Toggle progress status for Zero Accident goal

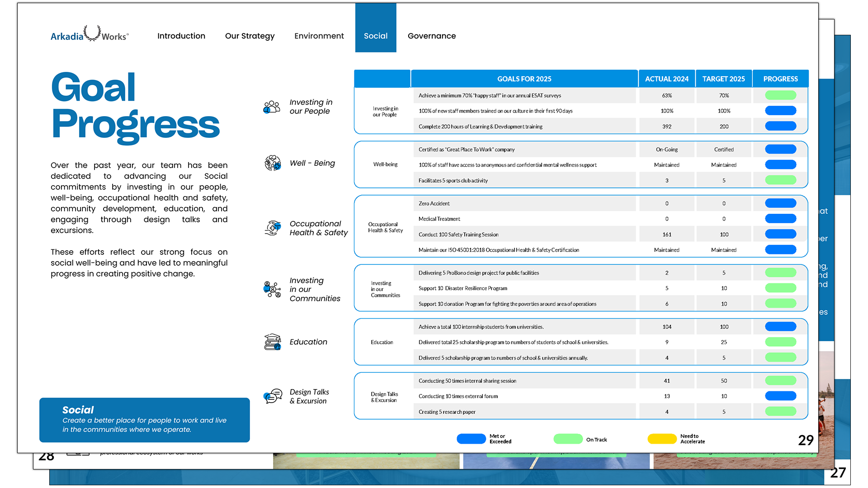780,203
